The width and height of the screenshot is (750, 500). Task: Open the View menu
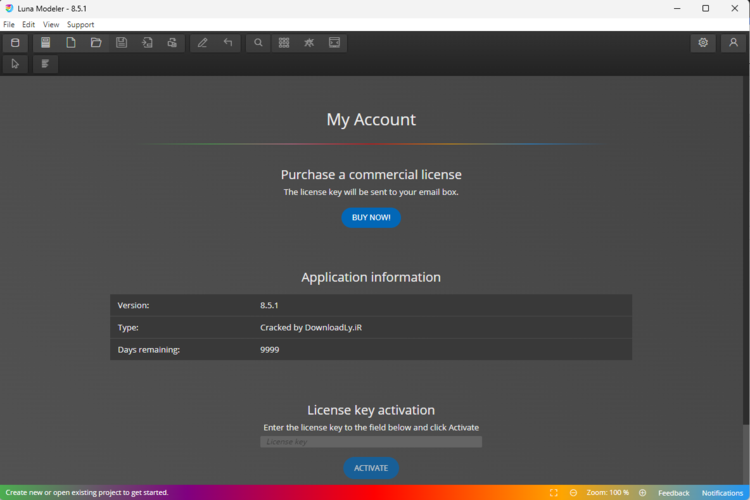(x=50, y=24)
